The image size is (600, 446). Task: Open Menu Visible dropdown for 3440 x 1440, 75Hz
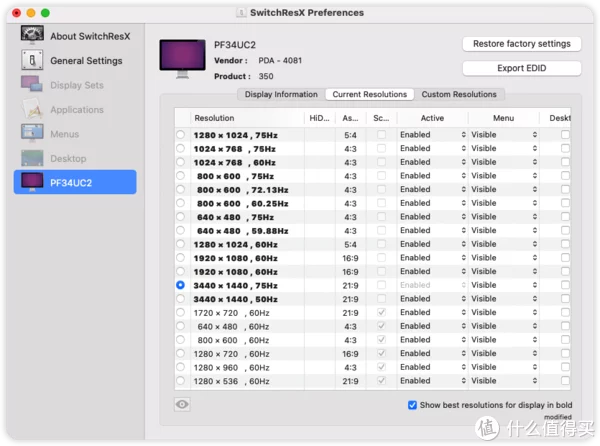pos(504,285)
